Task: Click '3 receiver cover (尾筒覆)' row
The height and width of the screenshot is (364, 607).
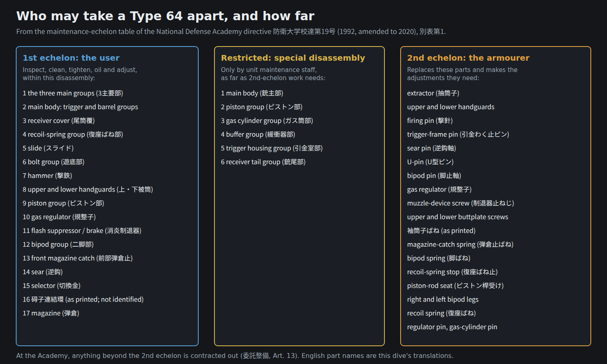Action: (x=59, y=121)
